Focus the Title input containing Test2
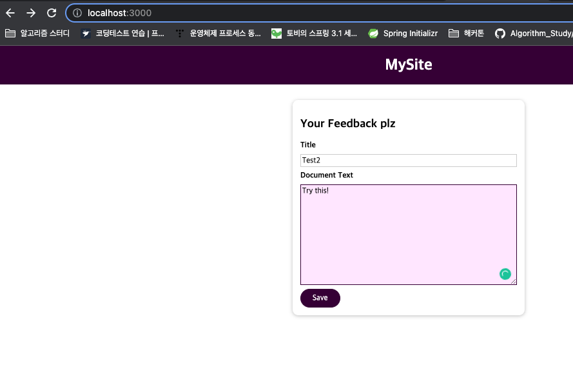 (409, 161)
